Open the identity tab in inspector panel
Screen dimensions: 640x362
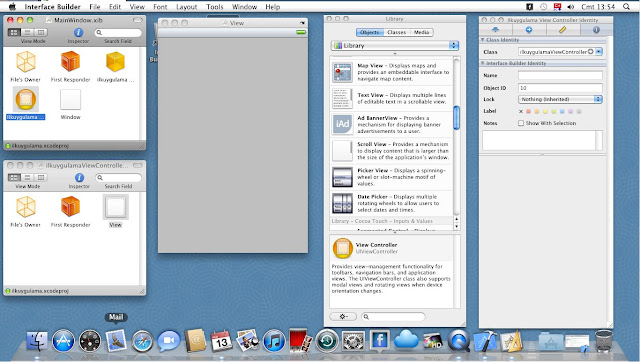596,30
